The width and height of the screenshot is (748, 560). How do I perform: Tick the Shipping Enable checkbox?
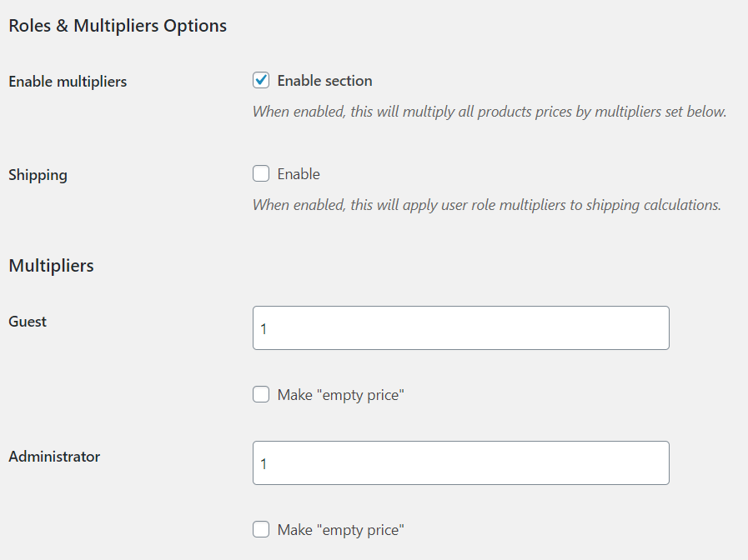261,173
